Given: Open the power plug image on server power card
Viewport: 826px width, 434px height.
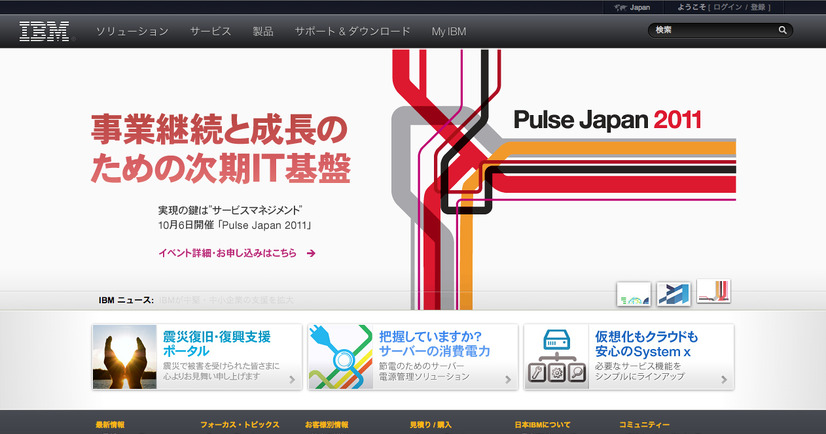Looking at the screenshot, I should click(341, 357).
